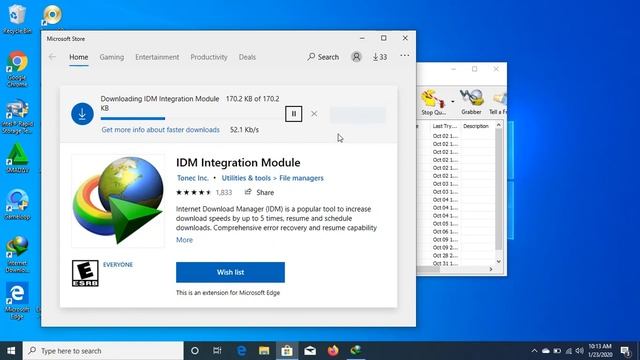640x360 pixels.
Task: Open Firefox from the taskbar
Action: coord(333,351)
